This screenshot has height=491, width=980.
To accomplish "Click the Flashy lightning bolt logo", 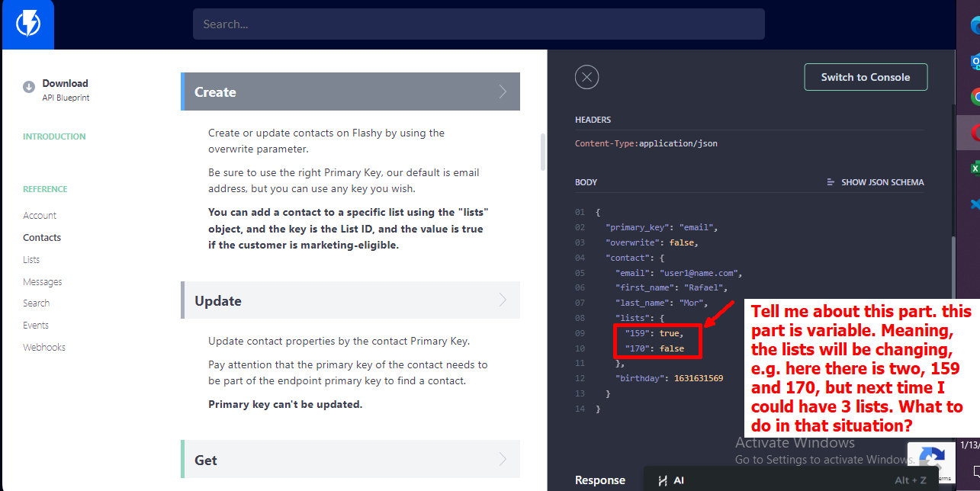I will click(28, 24).
